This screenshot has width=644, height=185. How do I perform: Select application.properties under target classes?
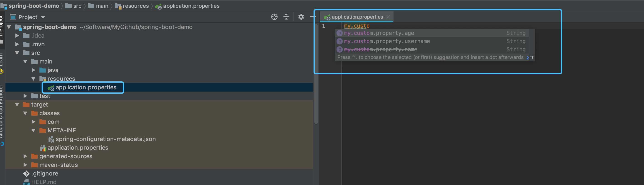point(78,148)
